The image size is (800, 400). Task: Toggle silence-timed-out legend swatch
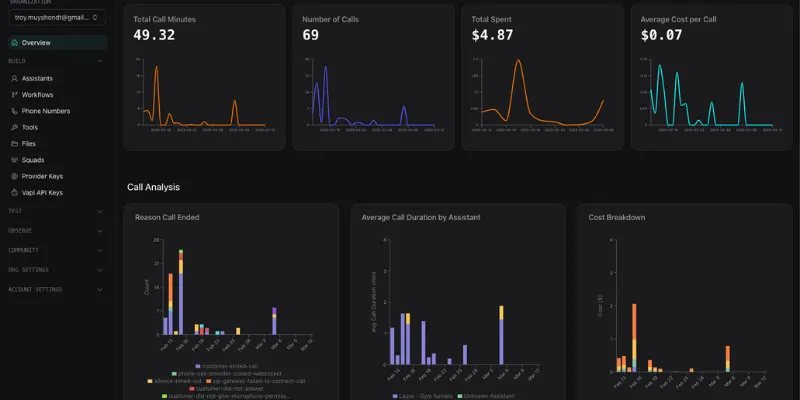tap(150, 381)
